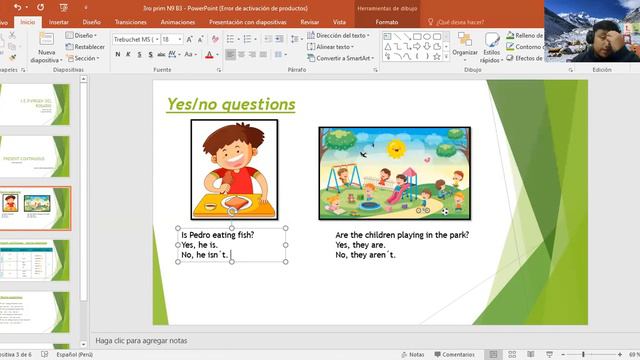Click Contorno de forma button

pyautogui.click(x=524, y=47)
